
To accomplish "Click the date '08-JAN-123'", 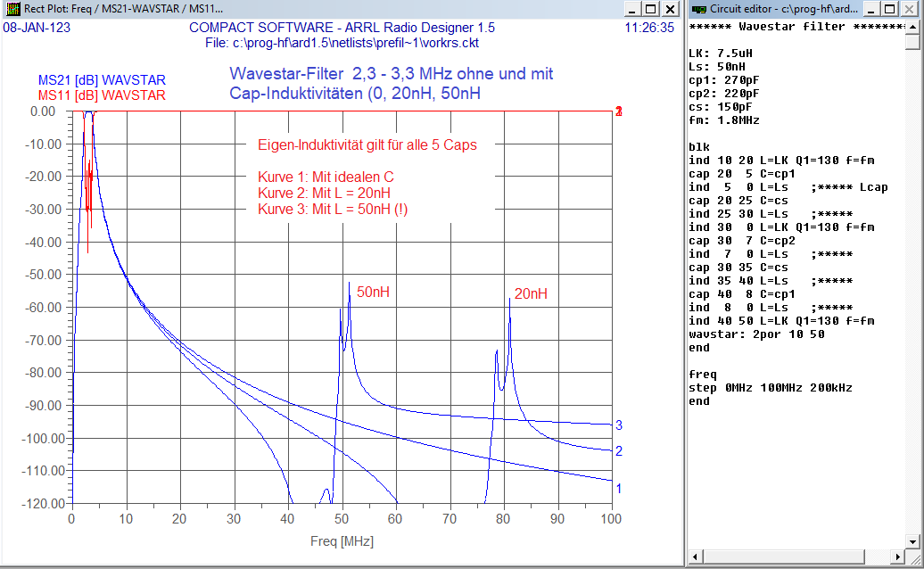I will point(37,28).
